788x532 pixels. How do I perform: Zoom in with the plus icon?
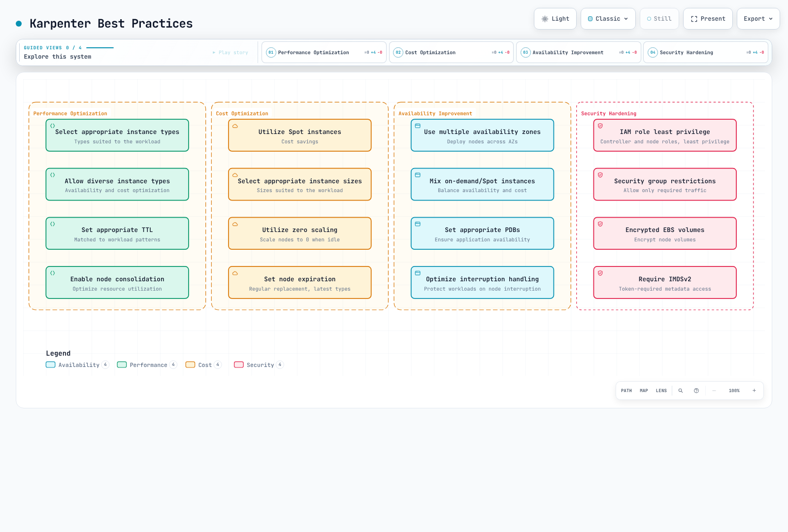[754, 391]
